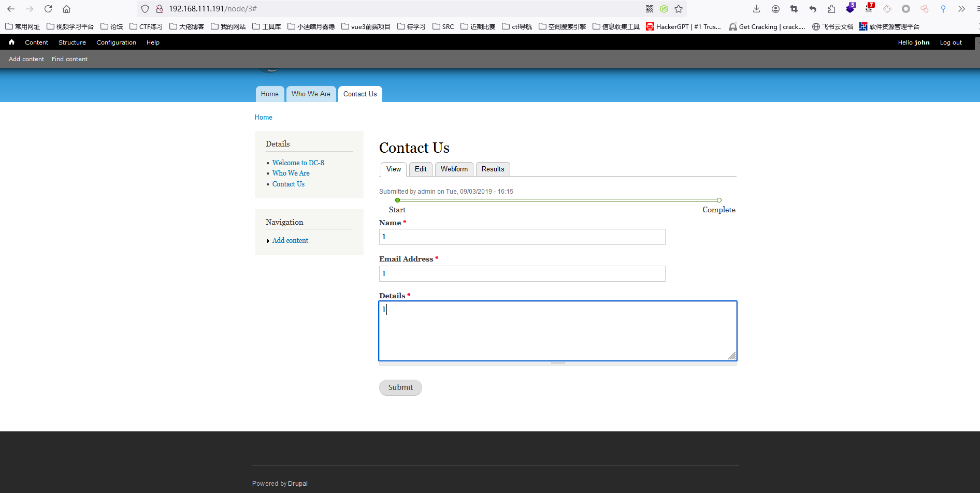
Task: Open the Results tab
Action: tap(493, 169)
